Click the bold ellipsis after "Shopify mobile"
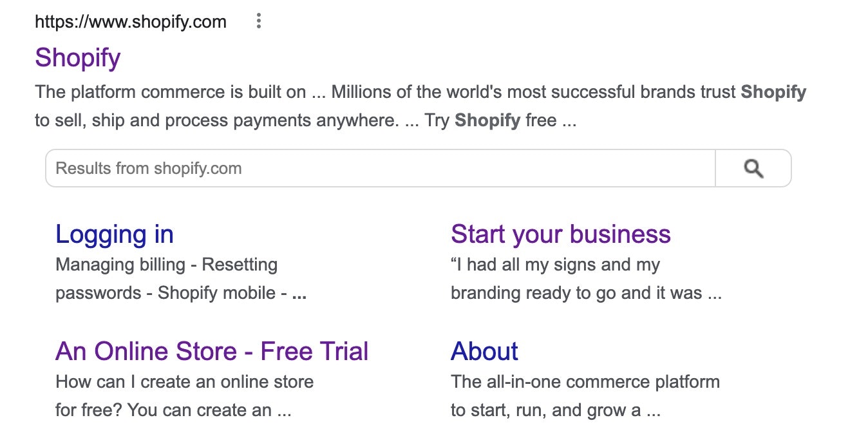Screen dimensions: 868x438 [299, 294]
